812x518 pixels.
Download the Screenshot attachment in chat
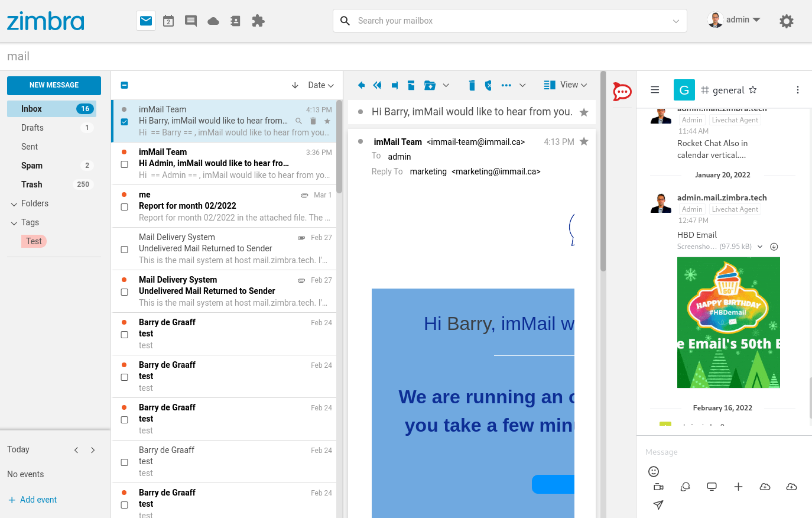pyautogui.click(x=774, y=247)
